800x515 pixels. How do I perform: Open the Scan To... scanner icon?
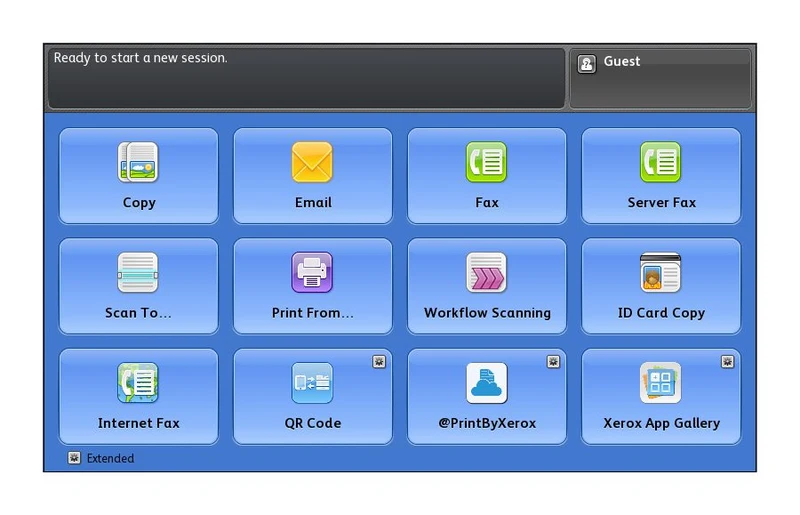pos(138,272)
